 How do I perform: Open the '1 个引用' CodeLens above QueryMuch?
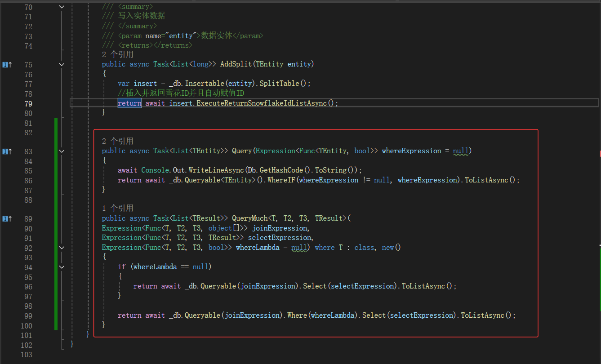coord(117,209)
